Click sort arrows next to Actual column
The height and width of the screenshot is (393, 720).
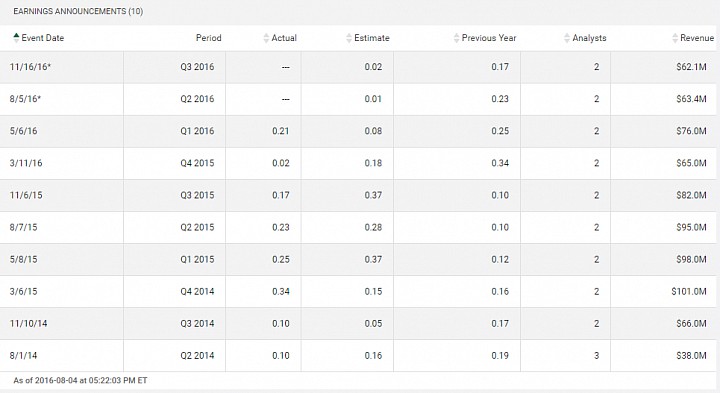[x=266, y=38]
